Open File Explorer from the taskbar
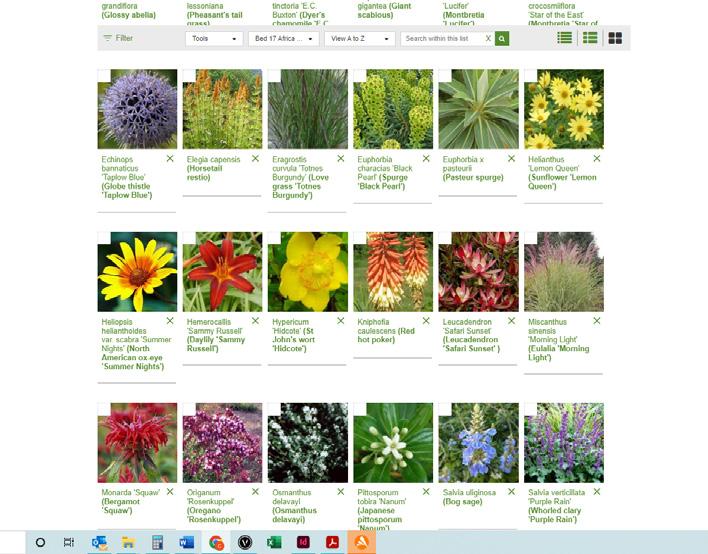 pos(128,542)
